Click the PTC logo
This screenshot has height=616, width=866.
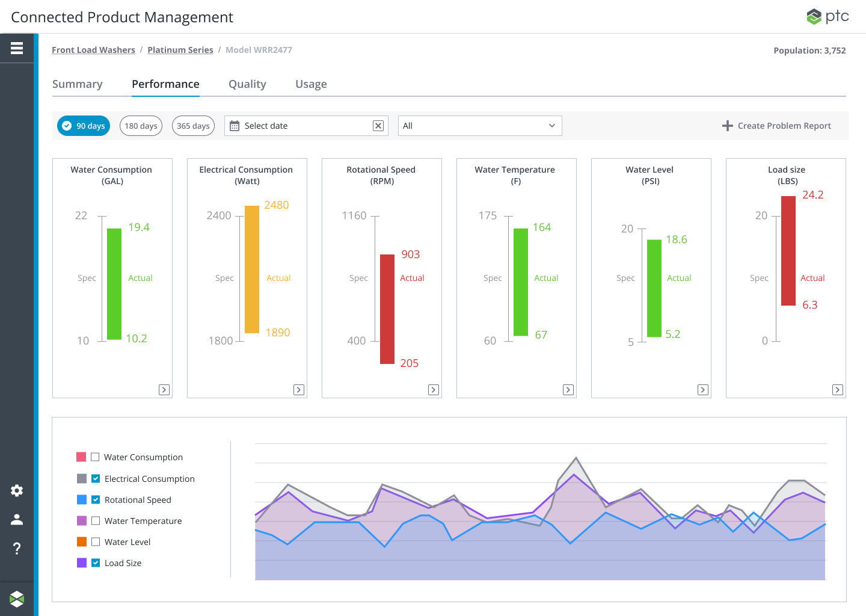(828, 16)
